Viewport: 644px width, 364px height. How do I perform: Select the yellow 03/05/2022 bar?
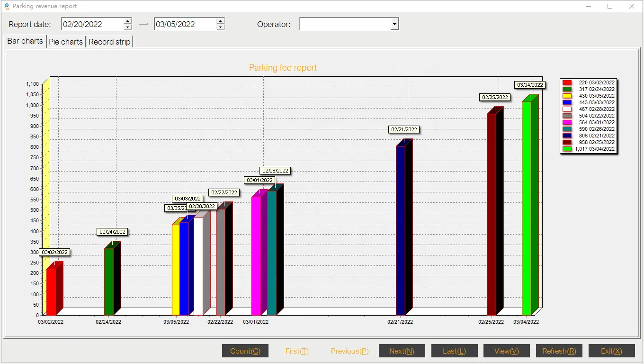(176, 270)
